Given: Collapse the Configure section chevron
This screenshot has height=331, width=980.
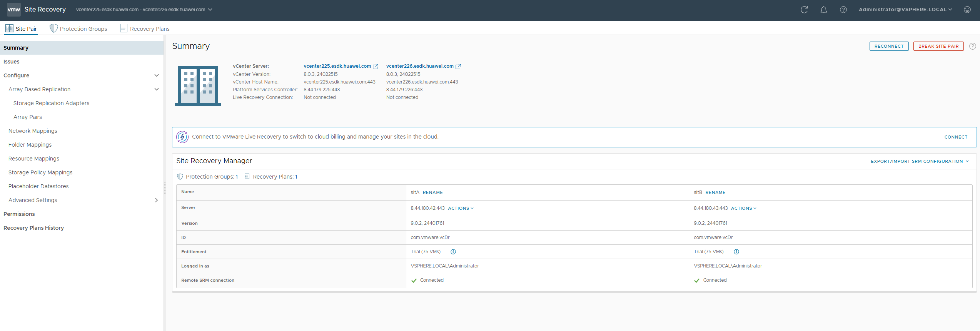Looking at the screenshot, I should click(x=157, y=75).
